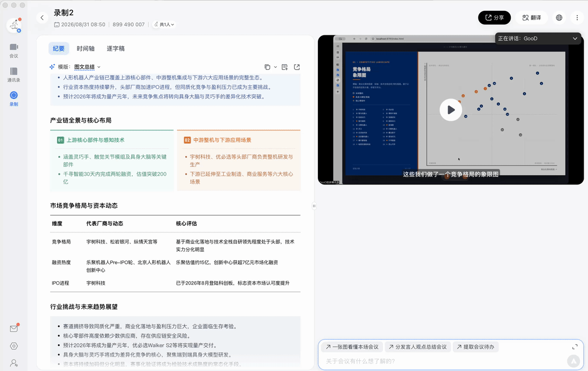Click the 宇树科技、松岩银河 table cell

tap(122, 242)
